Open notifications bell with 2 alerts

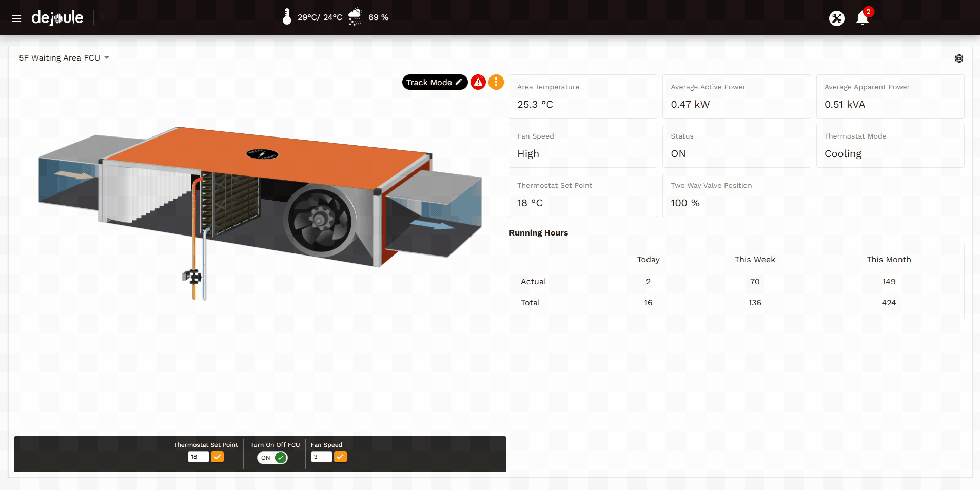coord(863,18)
